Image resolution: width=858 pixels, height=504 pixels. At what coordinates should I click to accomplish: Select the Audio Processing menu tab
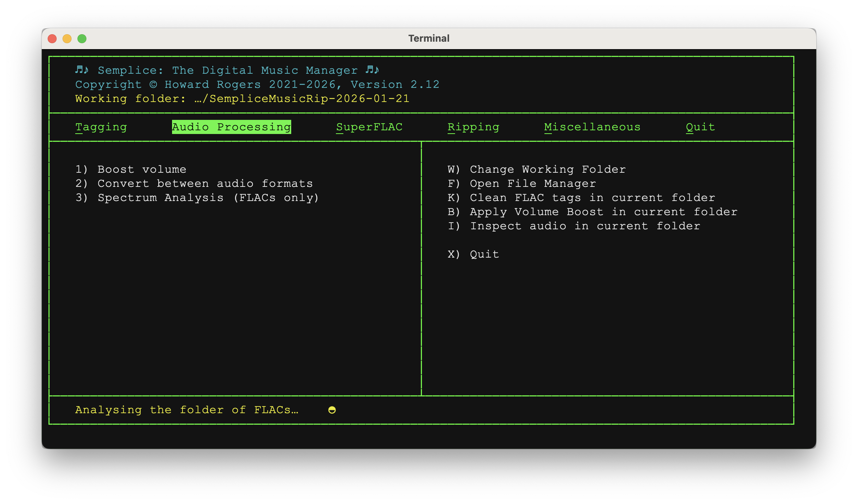(231, 127)
